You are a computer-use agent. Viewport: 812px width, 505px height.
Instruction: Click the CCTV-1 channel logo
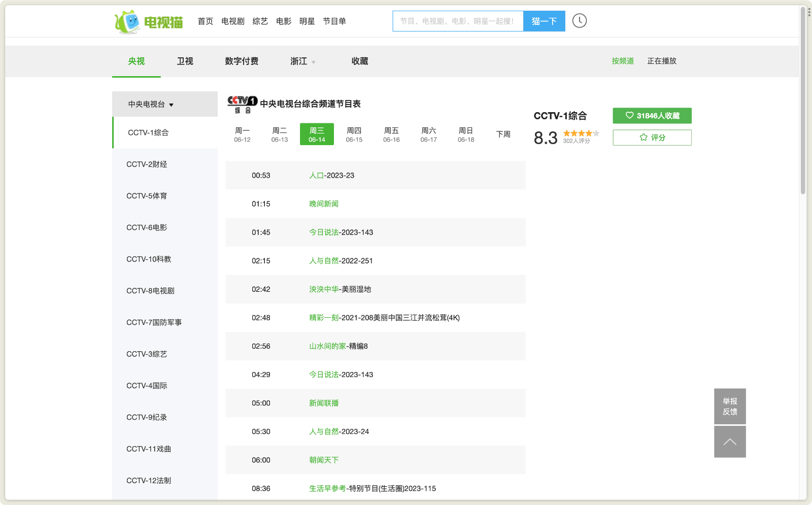point(242,104)
